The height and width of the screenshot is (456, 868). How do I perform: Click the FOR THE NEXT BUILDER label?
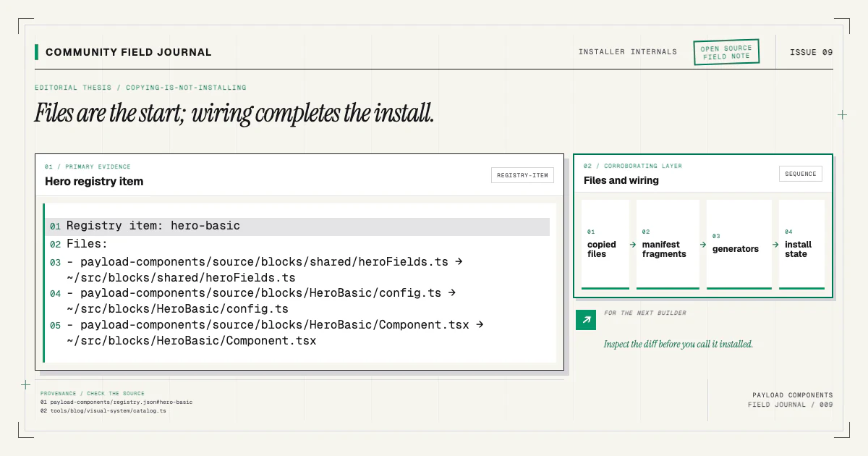pos(645,313)
